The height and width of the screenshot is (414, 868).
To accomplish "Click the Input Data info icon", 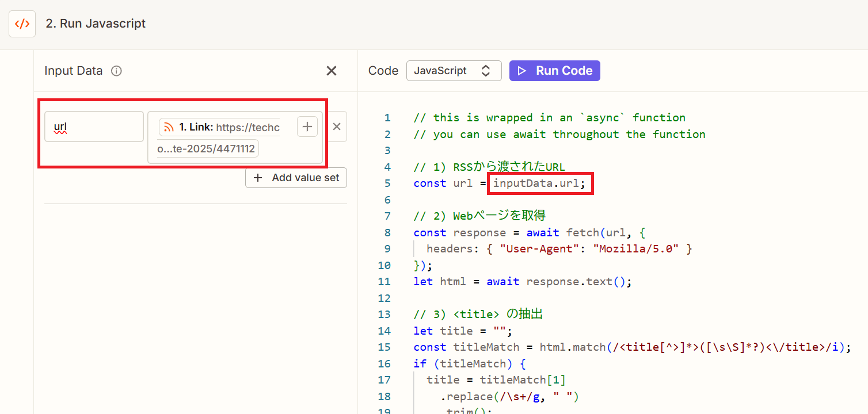I will 116,71.
